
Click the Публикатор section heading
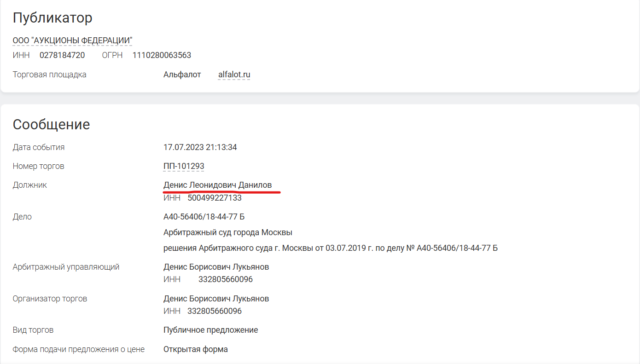[52, 18]
